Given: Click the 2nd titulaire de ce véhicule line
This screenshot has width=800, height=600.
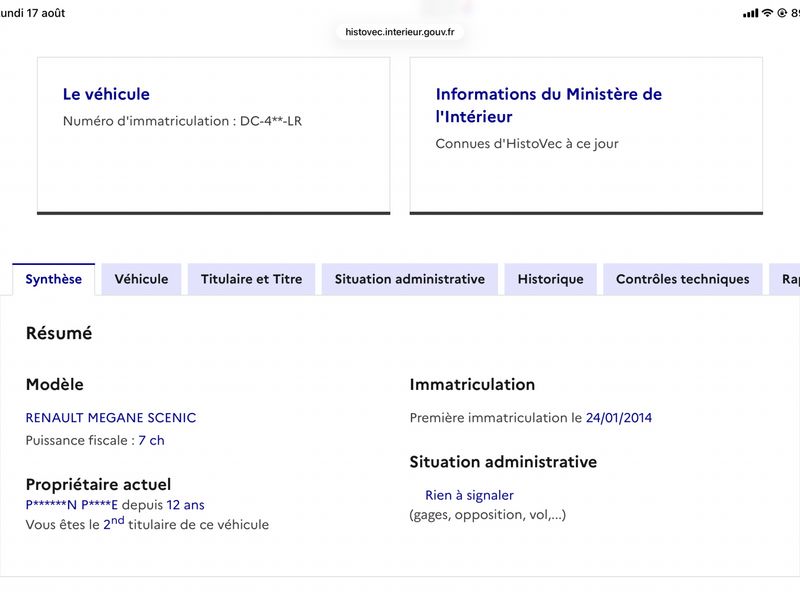Looking at the screenshot, I should [x=147, y=523].
